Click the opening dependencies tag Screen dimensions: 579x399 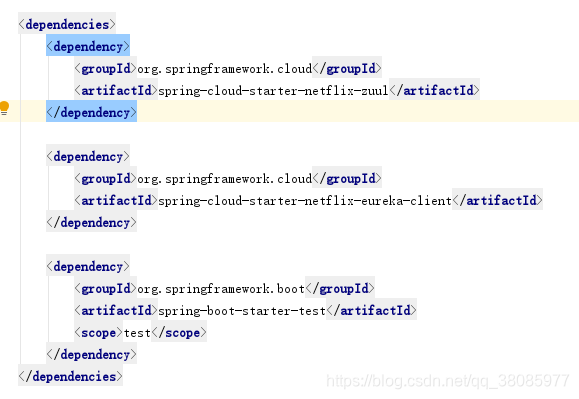[67, 24]
